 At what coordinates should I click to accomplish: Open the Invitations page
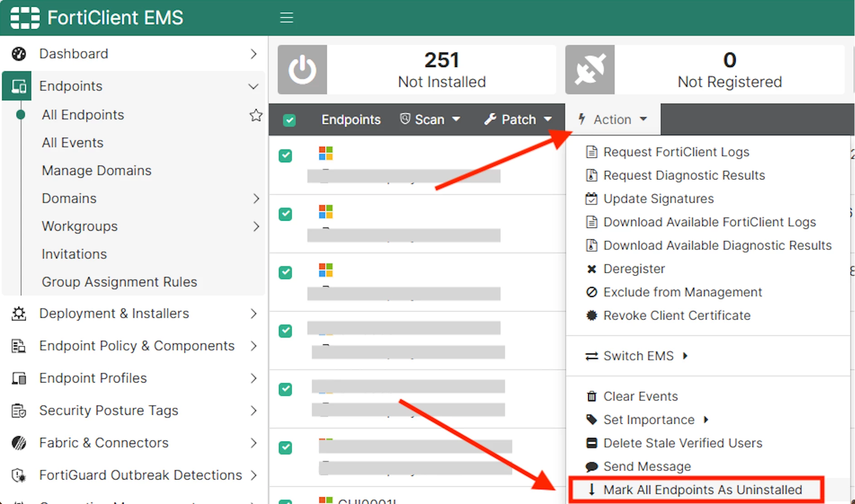pyautogui.click(x=74, y=254)
